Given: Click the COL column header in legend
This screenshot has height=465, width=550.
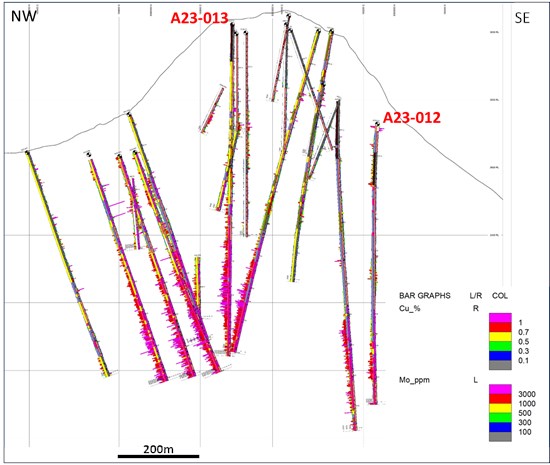Looking at the screenshot, I should coord(499,296).
